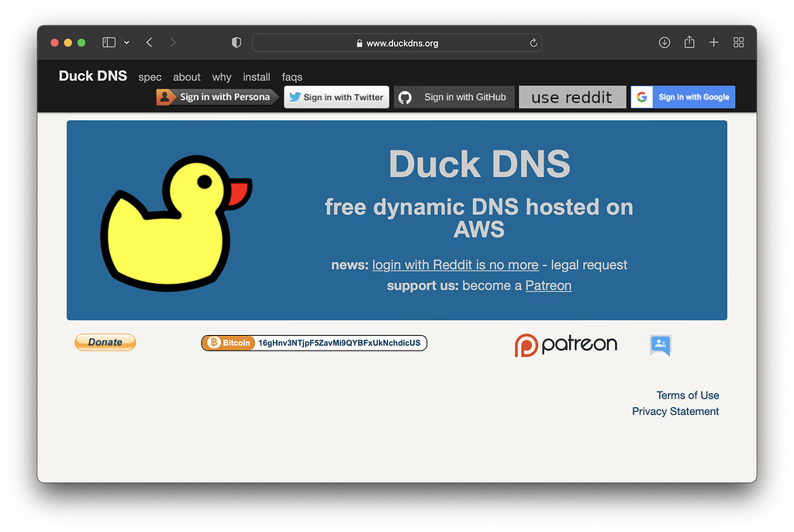Screen dimensions: 794x532
Task: Click the Safari privacy shield icon
Action: pyautogui.click(x=236, y=43)
